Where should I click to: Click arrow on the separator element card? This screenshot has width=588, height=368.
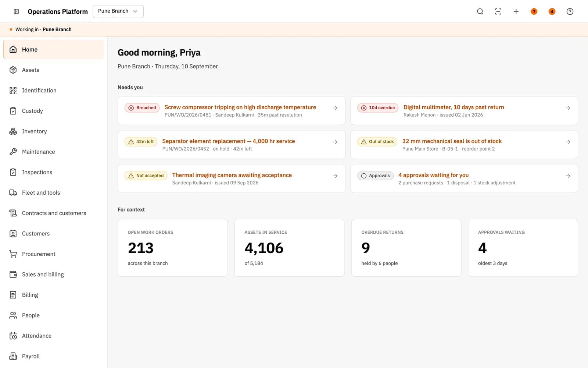[335, 142]
